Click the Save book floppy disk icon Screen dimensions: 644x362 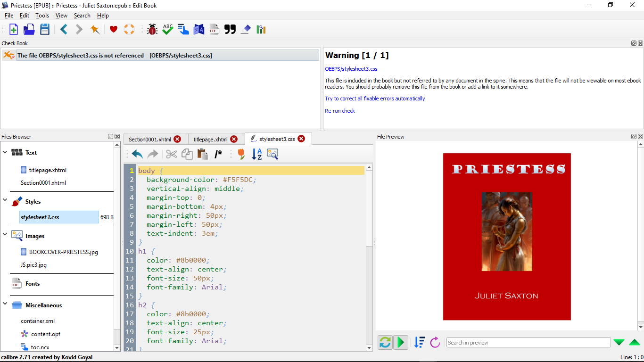tap(45, 29)
